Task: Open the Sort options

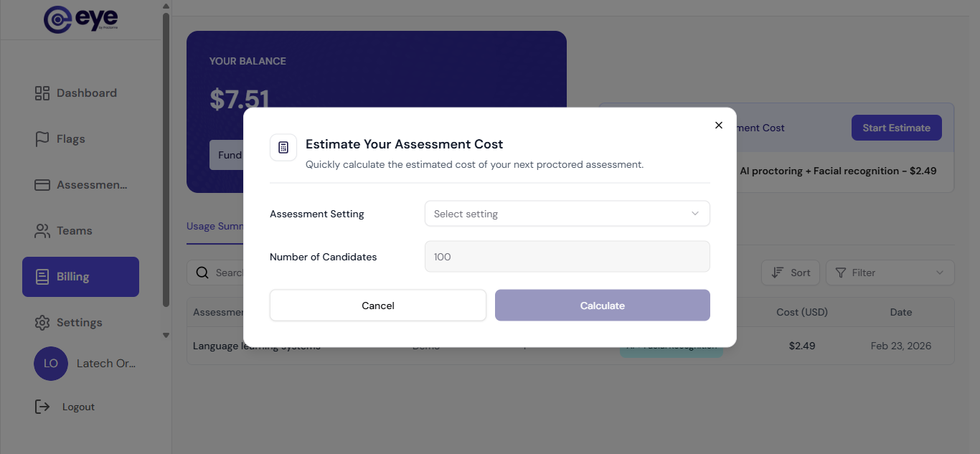Action: click(790, 273)
